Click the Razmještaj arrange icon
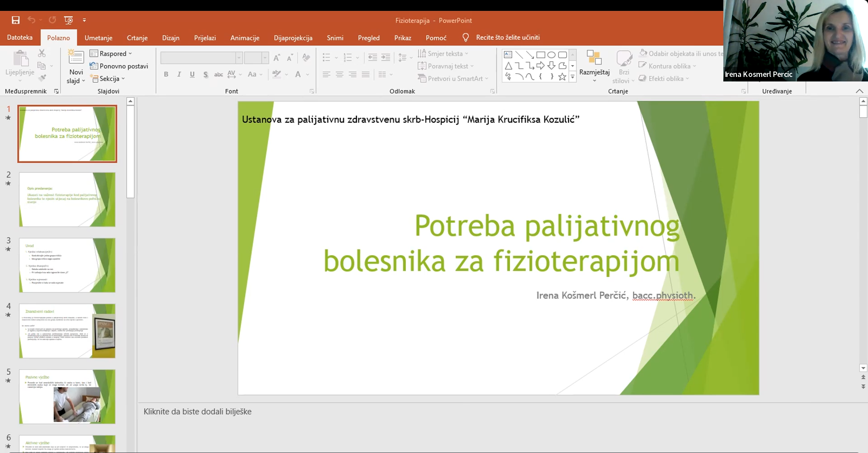Viewport: 868px width, 453px height. (594, 58)
